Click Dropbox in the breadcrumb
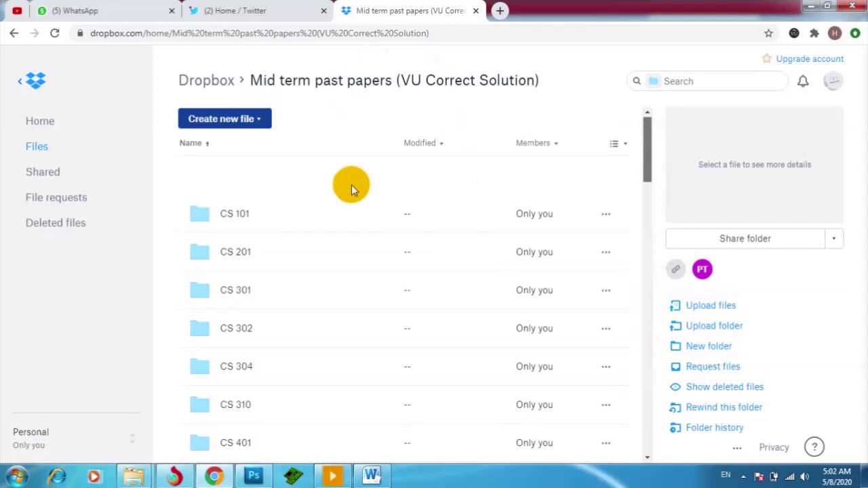868x488 pixels. (x=206, y=80)
